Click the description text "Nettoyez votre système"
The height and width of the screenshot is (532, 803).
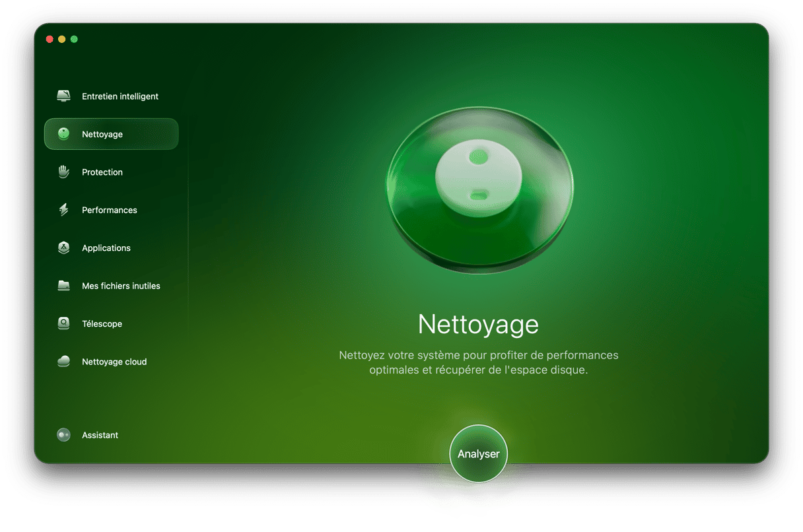479,362
